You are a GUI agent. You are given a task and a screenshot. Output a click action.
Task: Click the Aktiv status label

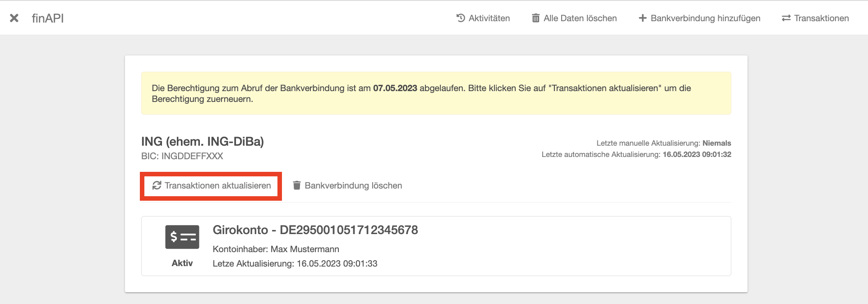182,263
